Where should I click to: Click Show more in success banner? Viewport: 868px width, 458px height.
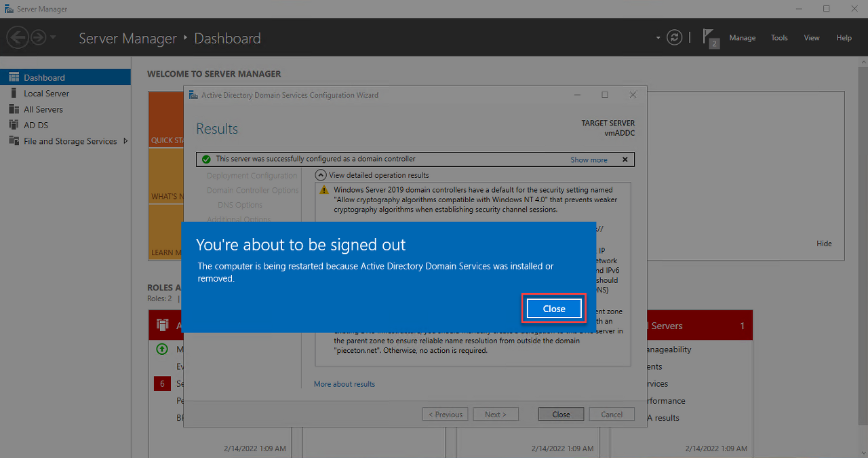589,159
